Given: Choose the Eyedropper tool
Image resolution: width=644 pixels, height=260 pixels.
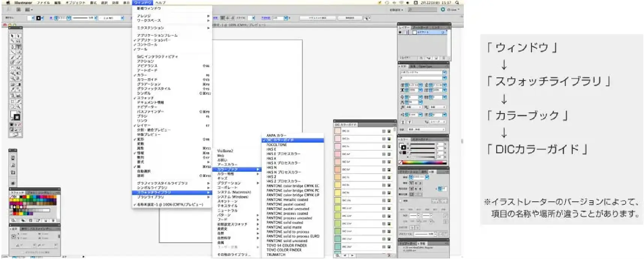Looking at the screenshot, I should pyautogui.click(x=13, y=90).
